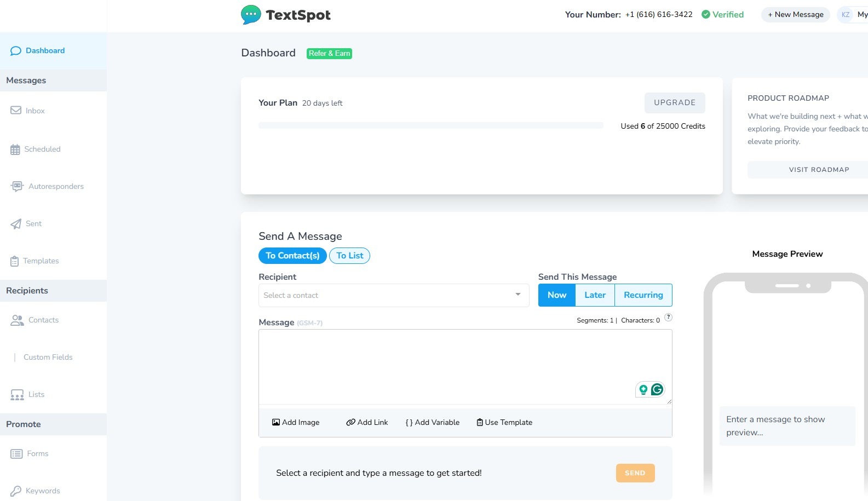
Task: Click the '20 days left' plan text
Action: pos(323,103)
